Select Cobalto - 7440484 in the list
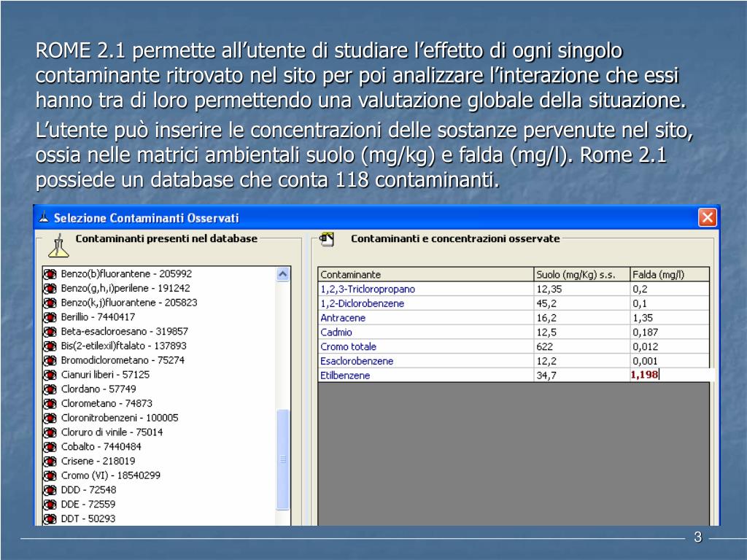 pos(101,447)
